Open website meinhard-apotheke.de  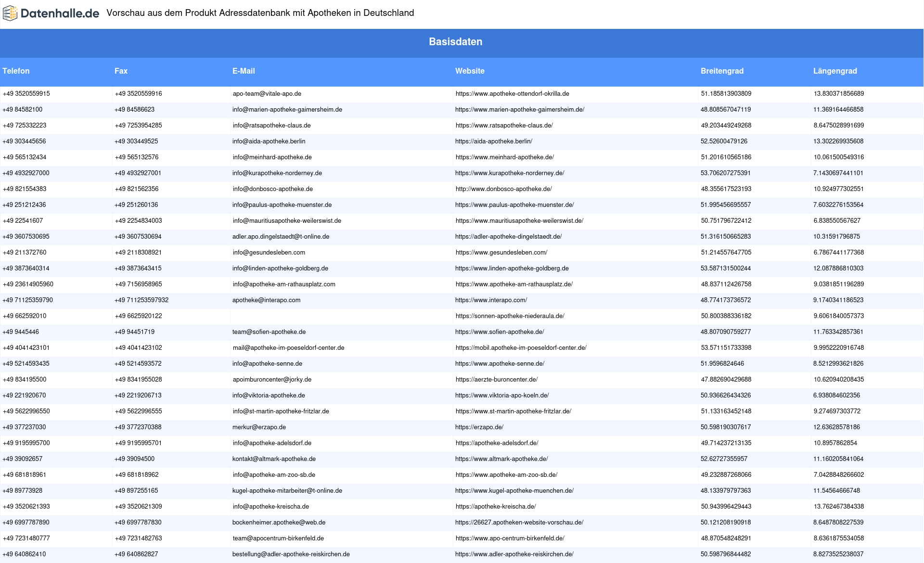point(505,157)
